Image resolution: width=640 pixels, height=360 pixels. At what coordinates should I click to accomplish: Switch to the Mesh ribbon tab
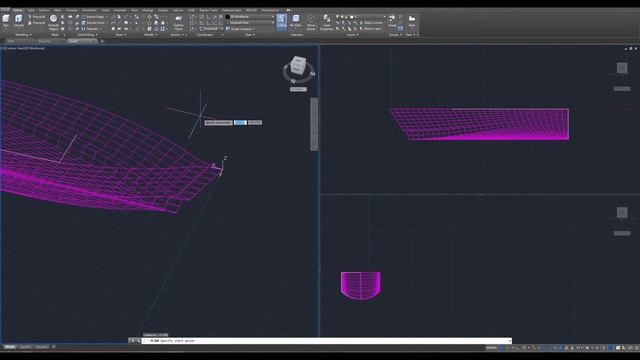(58, 10)
